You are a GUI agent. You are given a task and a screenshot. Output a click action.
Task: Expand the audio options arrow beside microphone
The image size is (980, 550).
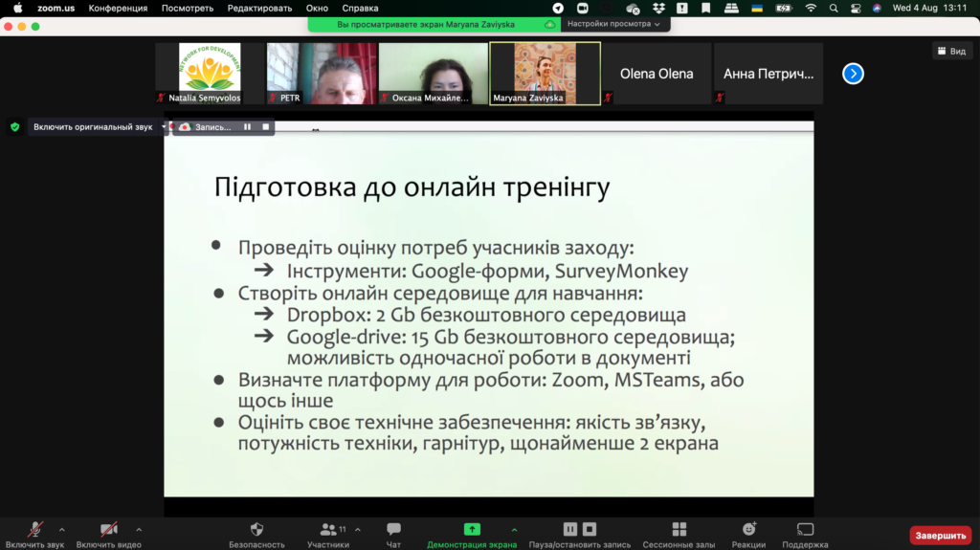62,529
